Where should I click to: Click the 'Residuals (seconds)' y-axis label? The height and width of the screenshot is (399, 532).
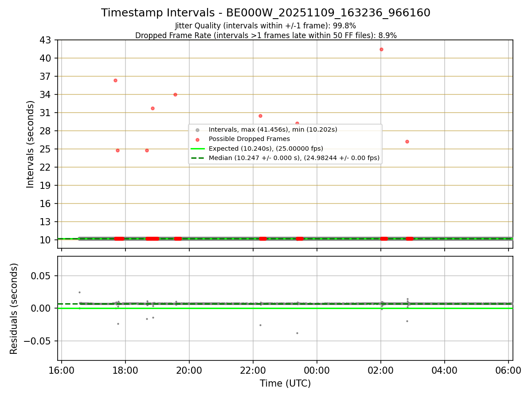click(14, 309)
